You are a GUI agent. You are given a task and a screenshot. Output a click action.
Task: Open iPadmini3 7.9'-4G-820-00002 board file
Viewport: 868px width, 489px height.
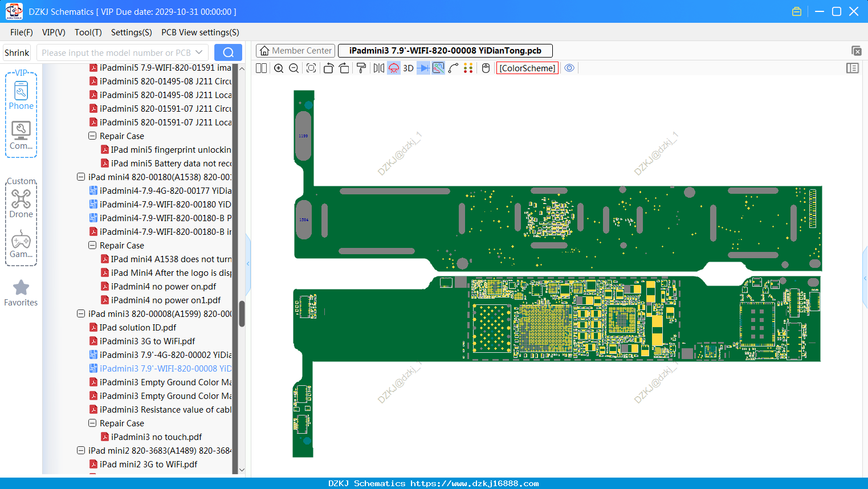pos(161,355)
